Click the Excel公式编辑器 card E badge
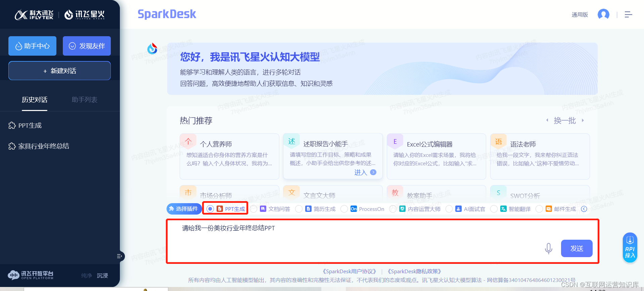Image resolution: width=644 pixels, height=291 pixels. pyautogui.click(x=395, y=141)
